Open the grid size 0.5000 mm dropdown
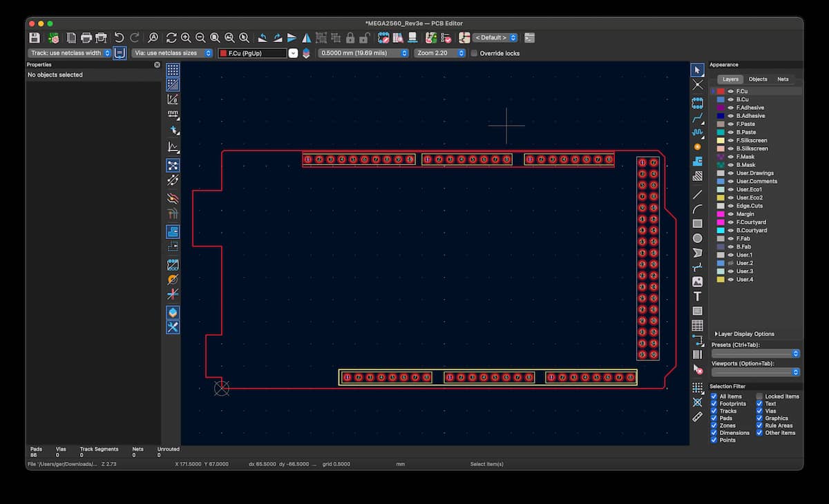The image size is (829, 504). 363,53
